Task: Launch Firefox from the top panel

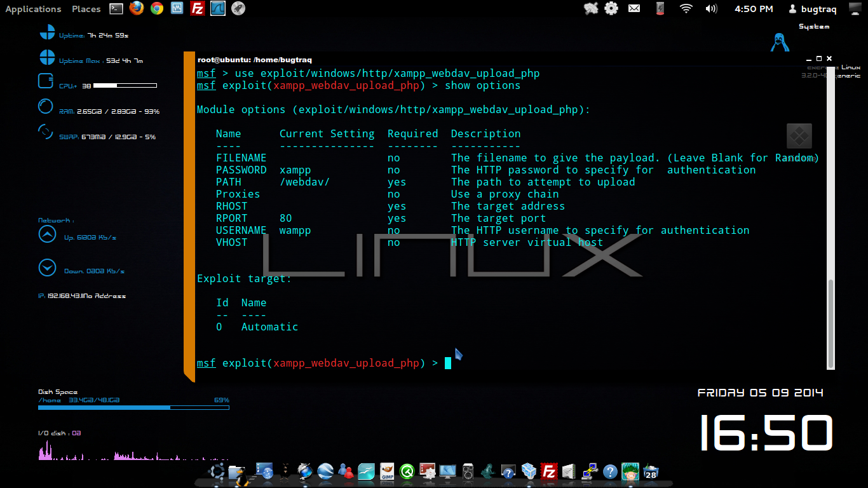Action: point(136,8)
